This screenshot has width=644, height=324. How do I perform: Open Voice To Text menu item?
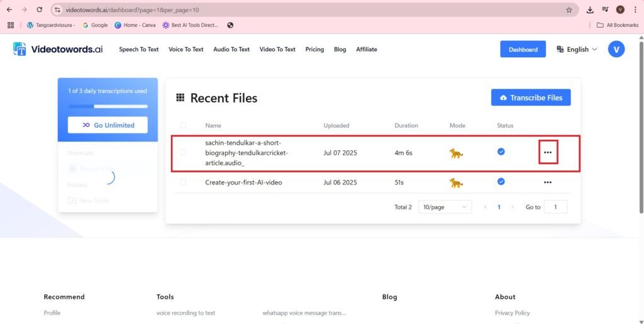click(186, 49)
